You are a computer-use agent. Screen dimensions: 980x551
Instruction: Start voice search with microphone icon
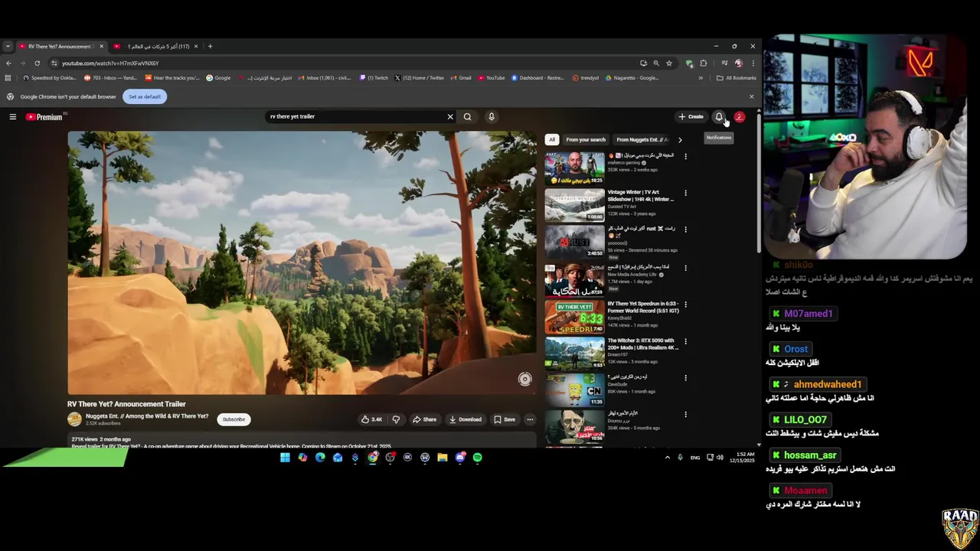click(x=492, y=117)
